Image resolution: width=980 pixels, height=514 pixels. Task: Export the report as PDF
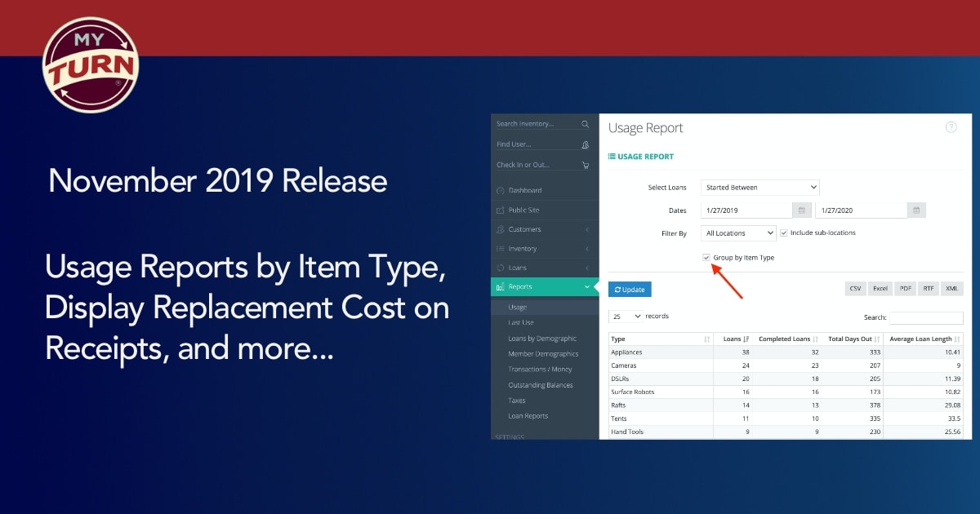905,289
